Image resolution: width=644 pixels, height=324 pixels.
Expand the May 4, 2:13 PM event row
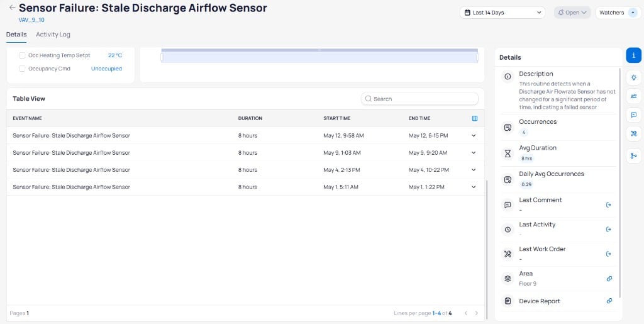coord(474,170)
